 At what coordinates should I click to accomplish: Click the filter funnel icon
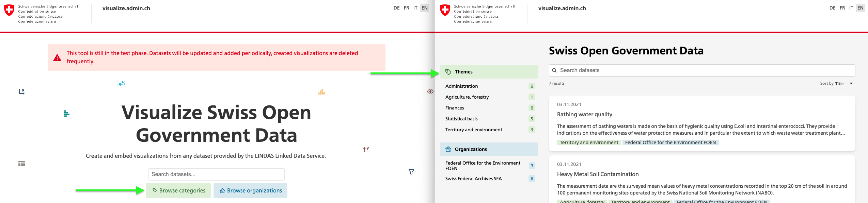pos(411,172)
